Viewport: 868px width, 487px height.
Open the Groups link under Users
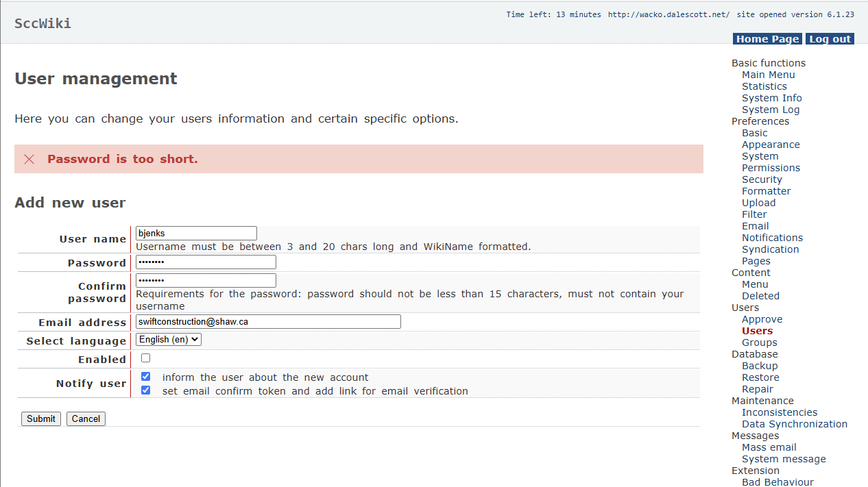(759, 342)
